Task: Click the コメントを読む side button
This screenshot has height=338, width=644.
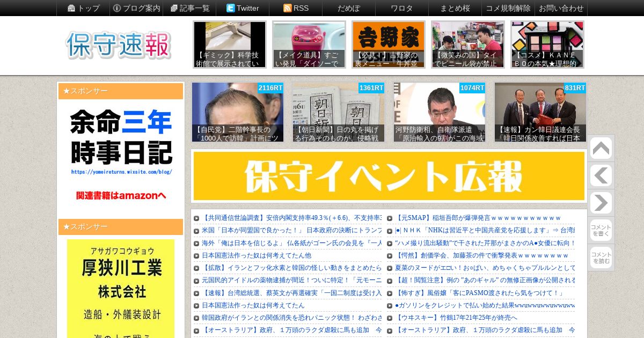Action: [x=601, y=258]
